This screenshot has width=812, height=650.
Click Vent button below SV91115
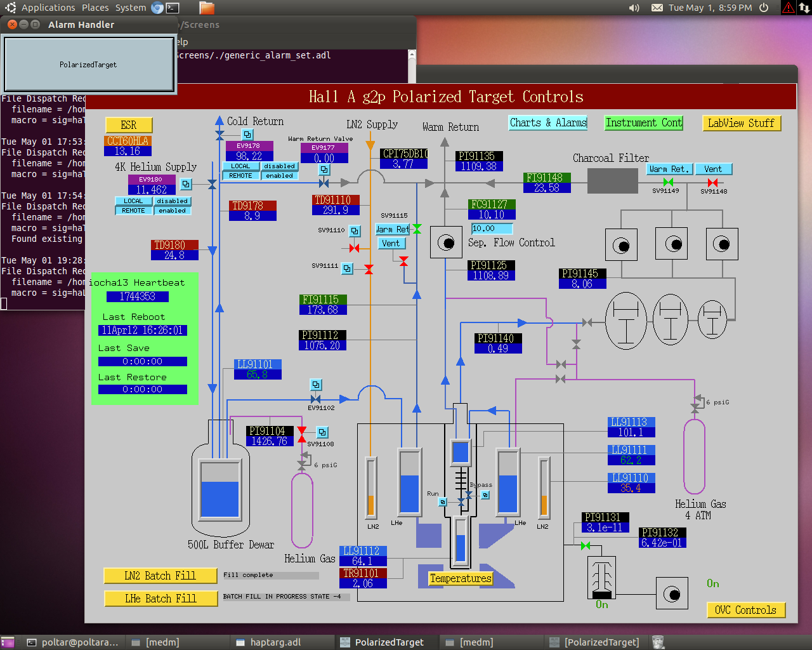[x=391, y=243]
